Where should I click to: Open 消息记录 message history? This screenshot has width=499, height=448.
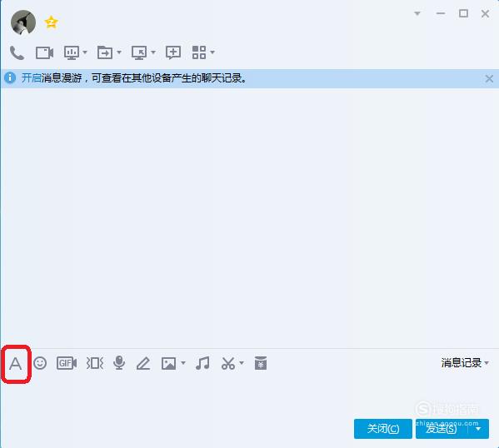pyautogui.click(x=462, y=363)
